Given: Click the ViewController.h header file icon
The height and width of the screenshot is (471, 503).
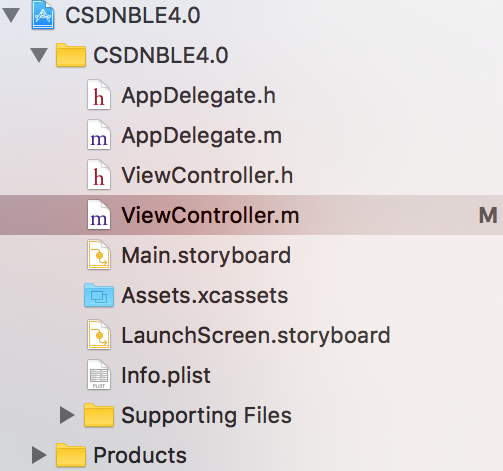Looking at the screenshot, I should (99, 175).
